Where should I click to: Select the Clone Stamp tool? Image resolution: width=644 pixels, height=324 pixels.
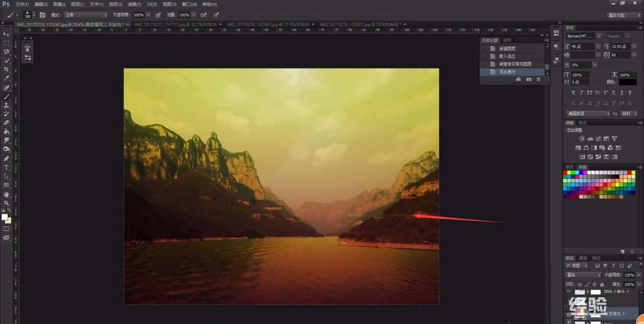(6, 105)
